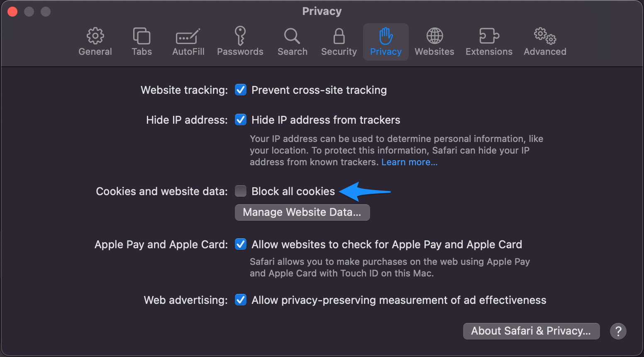Switch to the Websites pane
This screenshot has width=644, height=357.
point(434,41)
